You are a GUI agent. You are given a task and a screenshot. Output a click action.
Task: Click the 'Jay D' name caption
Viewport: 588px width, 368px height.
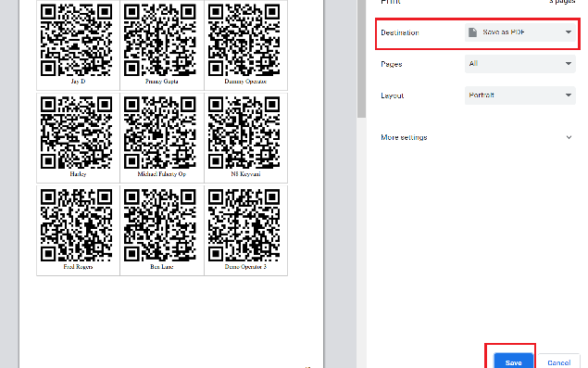click(78, 82)
